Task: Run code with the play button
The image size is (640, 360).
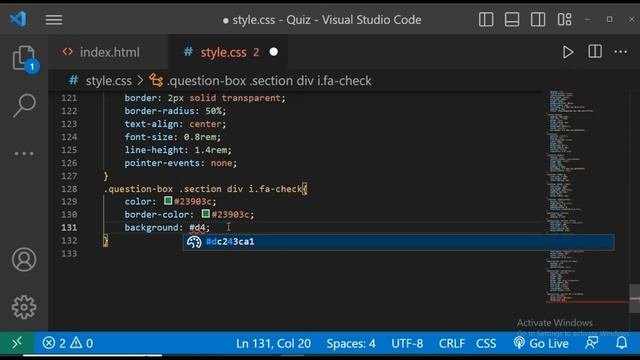Action: pyautogui.click(x=568, y=52)
